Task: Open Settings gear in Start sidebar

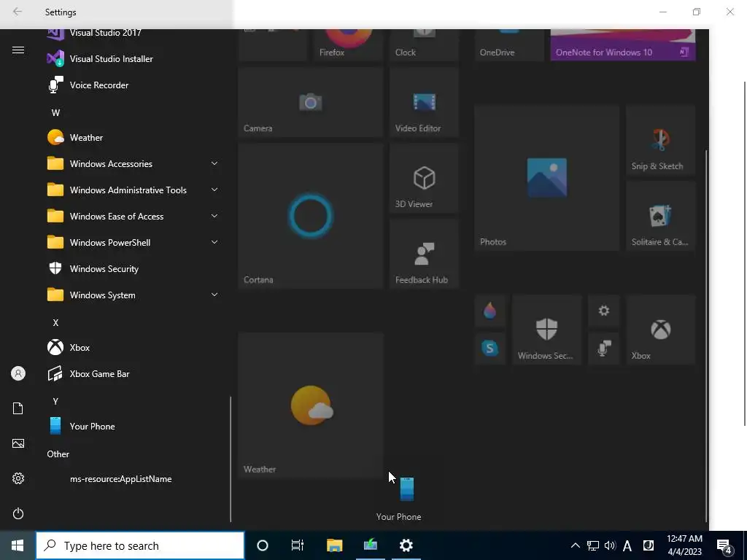Action: (18, 478)
